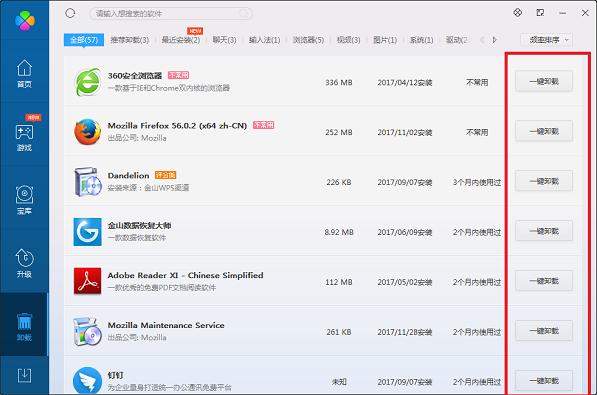The width and height of the screenshot is (597, 395).
Task: Click the 2017/11/28 install date
Action: 405,332
